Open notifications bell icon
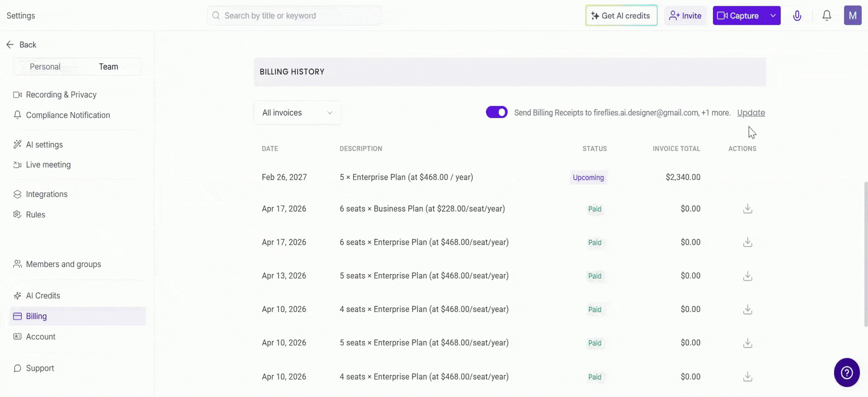This screenshot has height=397, width=868. [826, 16]
